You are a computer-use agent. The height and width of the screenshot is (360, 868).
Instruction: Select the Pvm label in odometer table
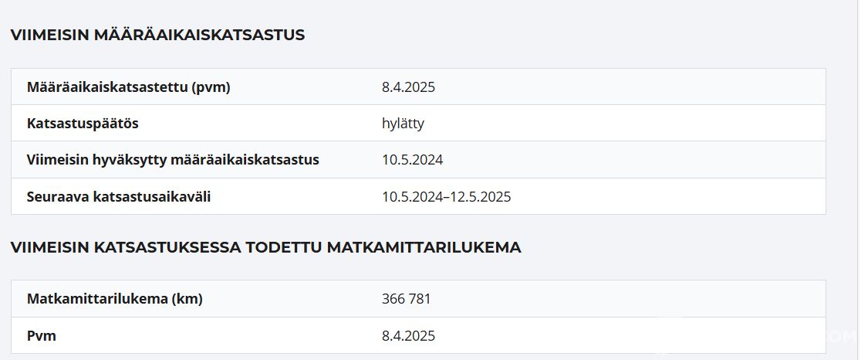point(42,336)
